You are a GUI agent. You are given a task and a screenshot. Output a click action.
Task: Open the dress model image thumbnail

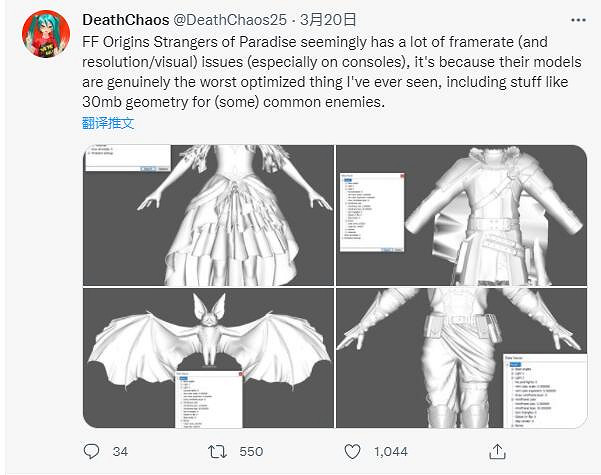tap(208, 215)
